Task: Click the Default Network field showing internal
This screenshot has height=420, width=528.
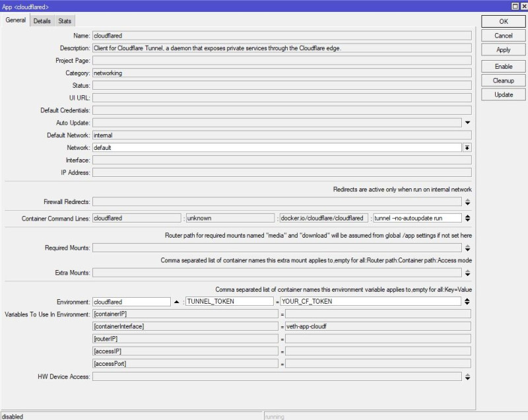Action: point(282,135)
